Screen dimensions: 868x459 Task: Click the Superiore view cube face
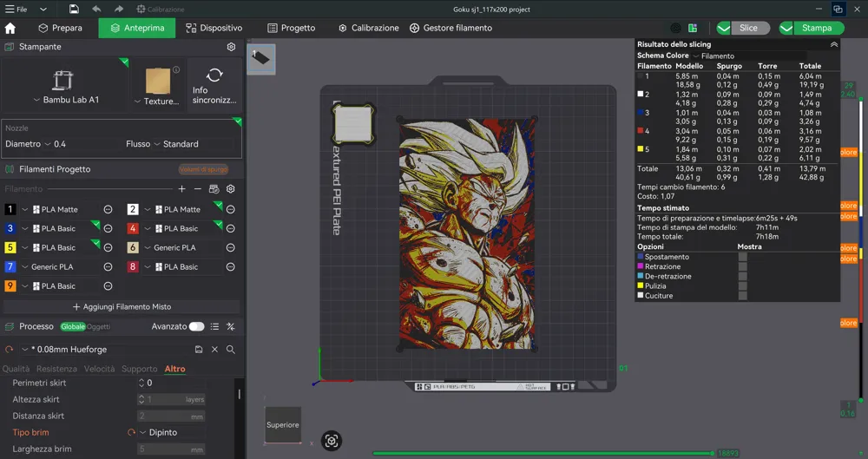coord(283,424)
